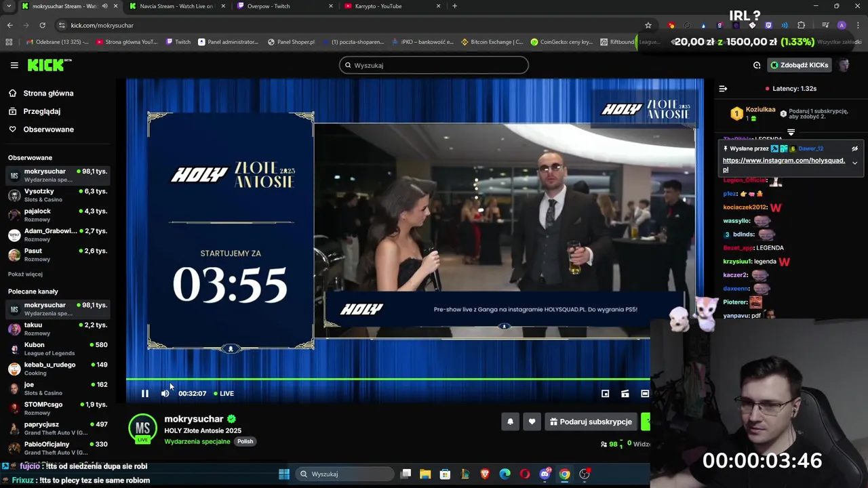This screenshot has width=868, height=488.
Task: Click in the Kick Wyszukaj search field
Action: point(434,65)
